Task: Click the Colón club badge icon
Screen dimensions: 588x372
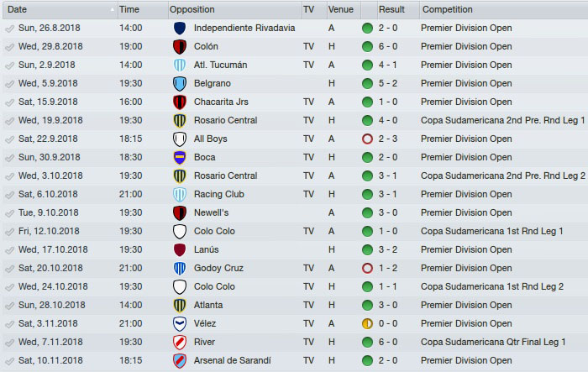Action: 179,46
